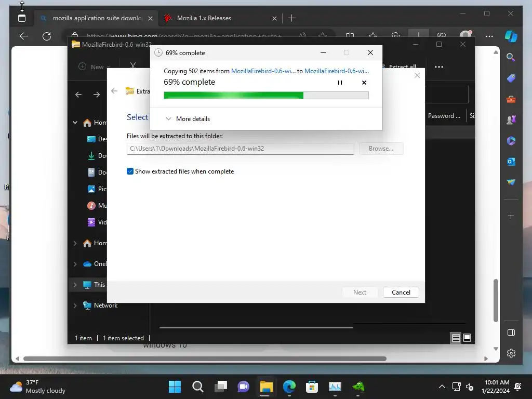Click New in File Explorer toolbar

coord(95,67)
